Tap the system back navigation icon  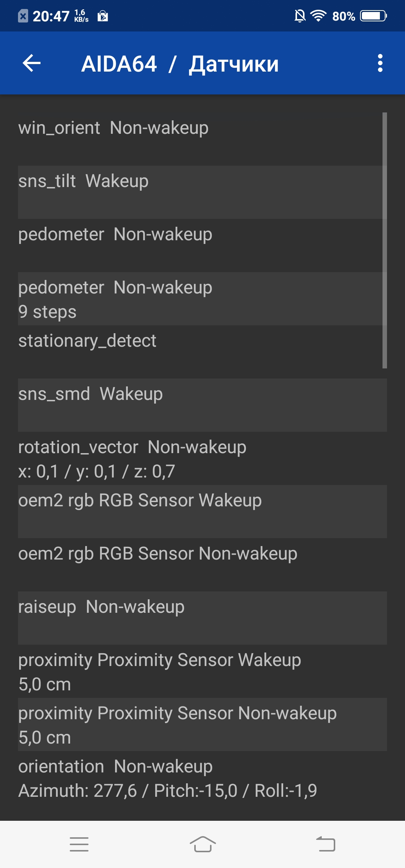coord(325,844)
